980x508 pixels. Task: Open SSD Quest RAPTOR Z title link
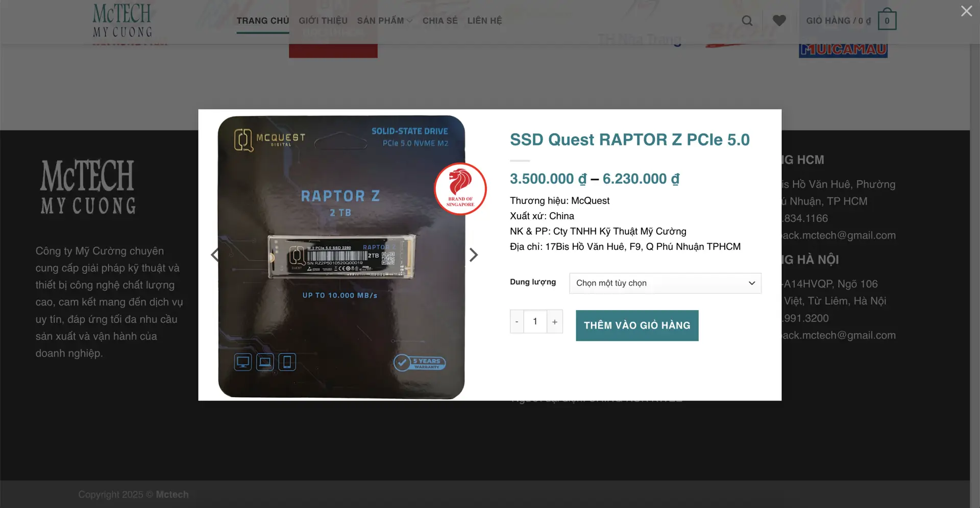pos(630,139)
